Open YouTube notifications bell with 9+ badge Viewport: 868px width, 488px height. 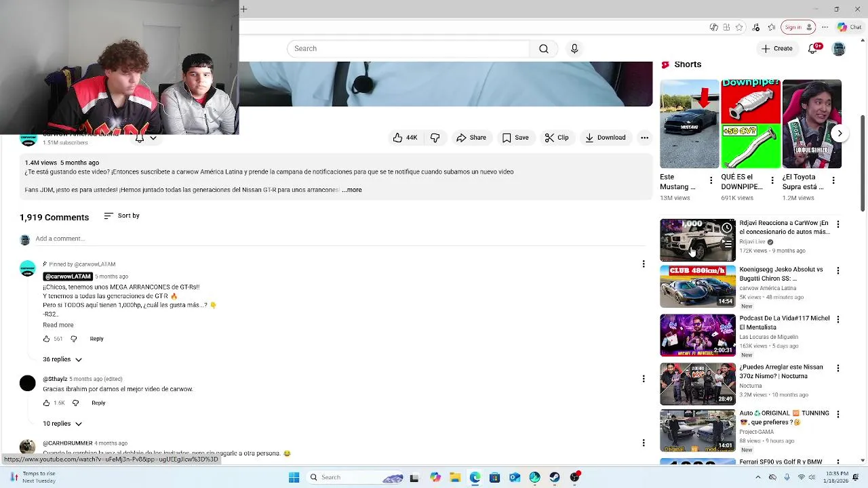coord(813,49)
